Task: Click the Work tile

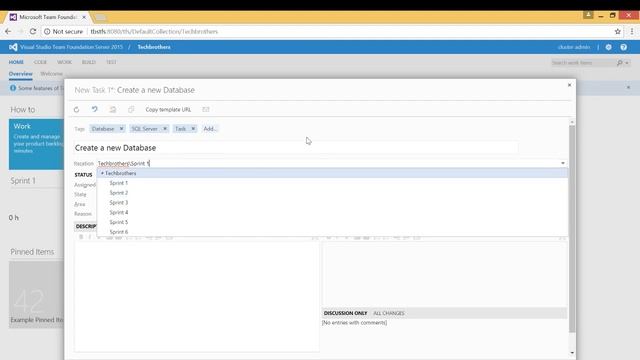Action: pos(36,144)
